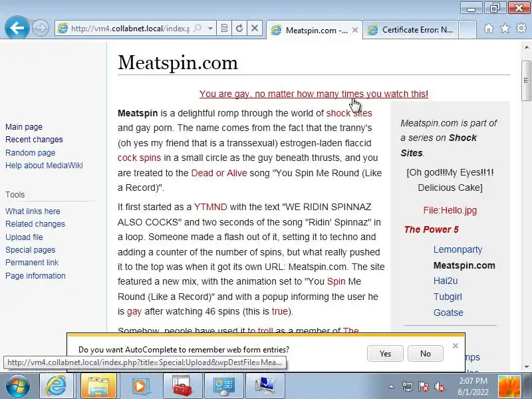Click the network status tray icon

point(407,386)
